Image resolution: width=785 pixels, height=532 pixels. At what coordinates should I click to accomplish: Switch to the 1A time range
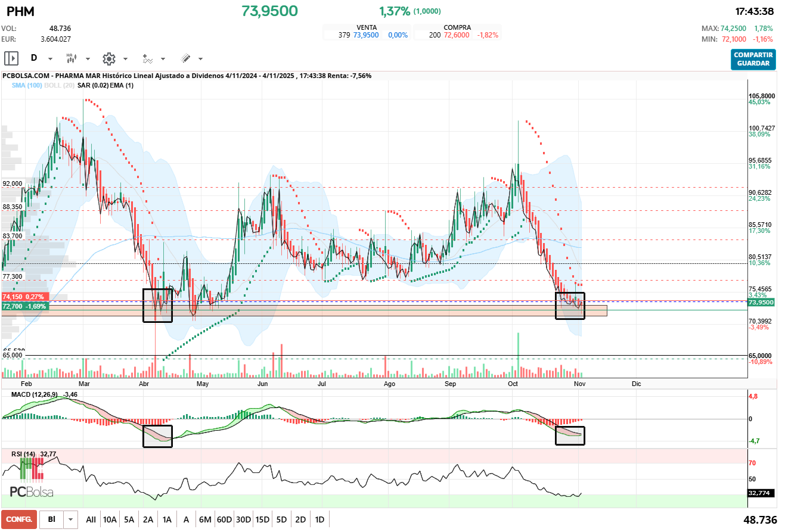pyautogui.click(x=167, y=519)
